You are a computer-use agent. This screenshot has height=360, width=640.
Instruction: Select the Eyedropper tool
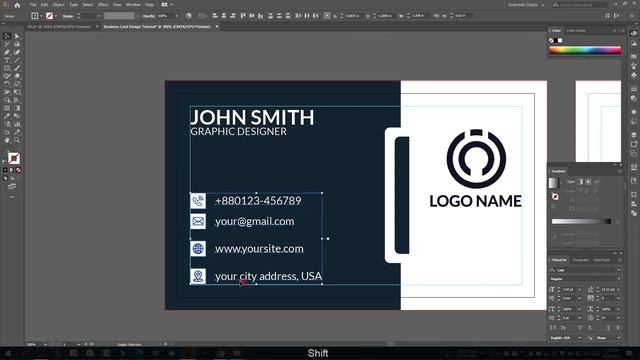pos(7,116)
